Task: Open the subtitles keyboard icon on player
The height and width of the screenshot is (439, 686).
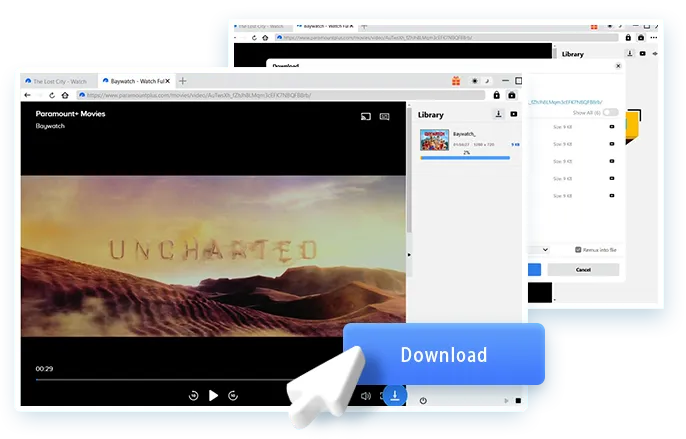Action: pyautogui.click(x=384, y=116)
